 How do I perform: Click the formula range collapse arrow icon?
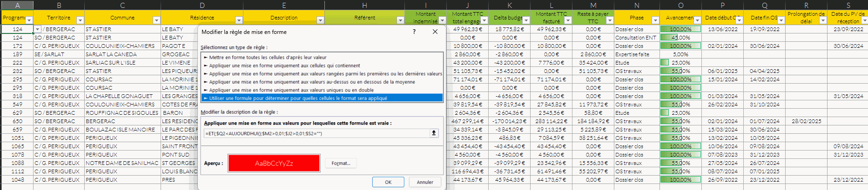pos(434,133)
